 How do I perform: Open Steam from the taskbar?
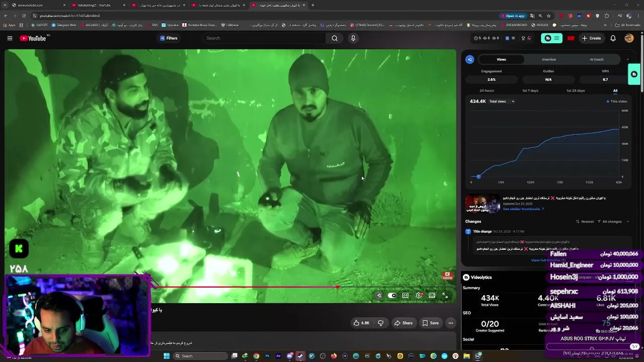point(300,356)
